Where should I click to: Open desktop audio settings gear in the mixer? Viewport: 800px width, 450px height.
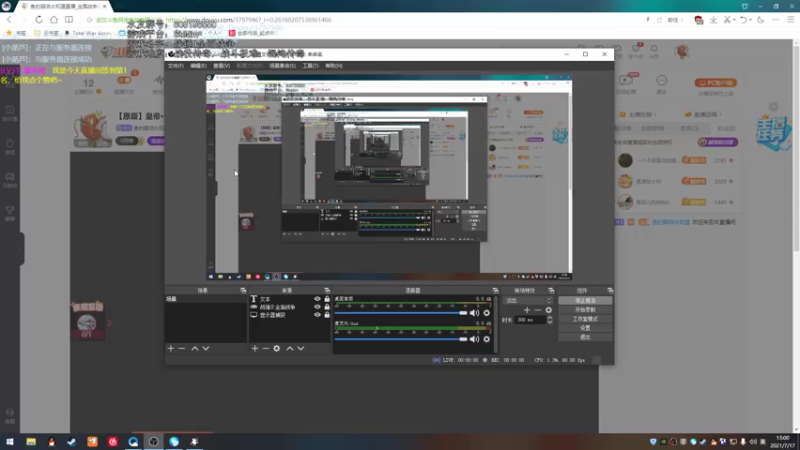(x=486, y=313)
